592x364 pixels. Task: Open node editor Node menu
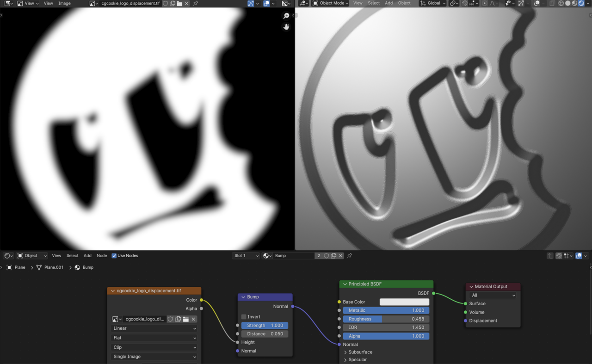pos(102,255)
